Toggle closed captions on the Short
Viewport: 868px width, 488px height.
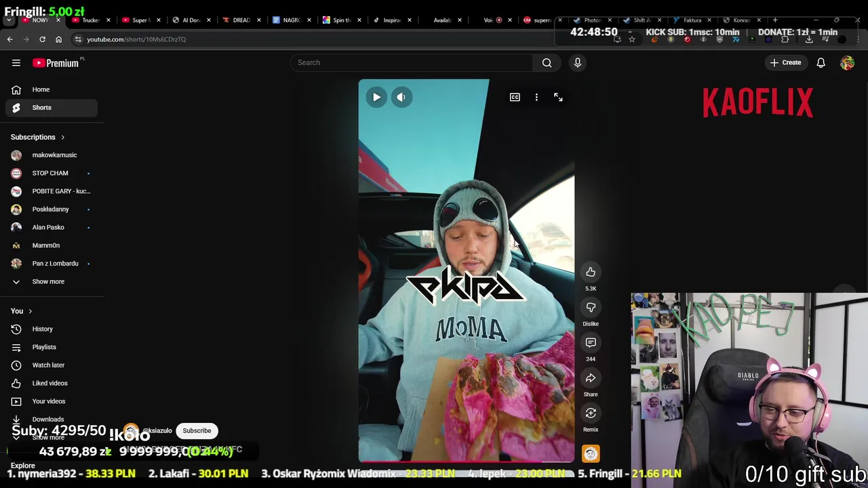click(515, 97)
